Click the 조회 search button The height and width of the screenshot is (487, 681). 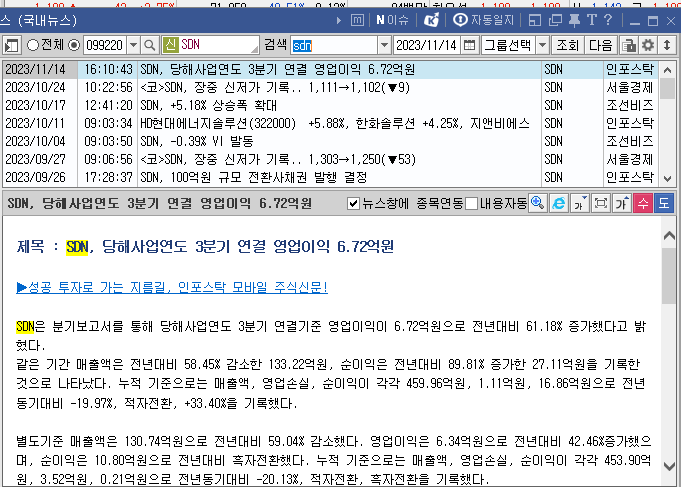pos(567,45)
